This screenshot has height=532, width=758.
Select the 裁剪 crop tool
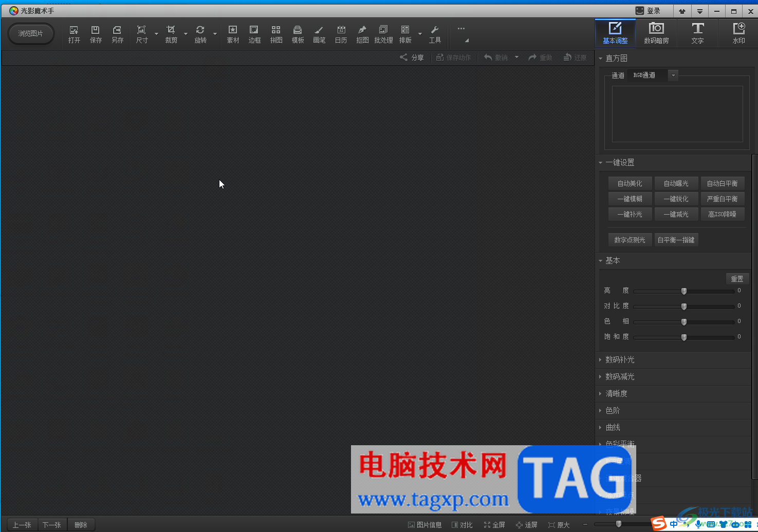point(171,34)
